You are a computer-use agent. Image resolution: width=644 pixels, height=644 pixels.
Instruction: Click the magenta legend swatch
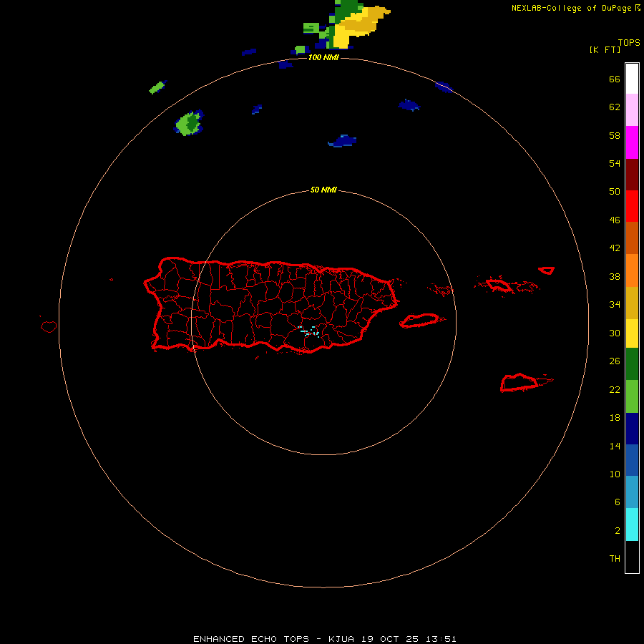[632, 142]
